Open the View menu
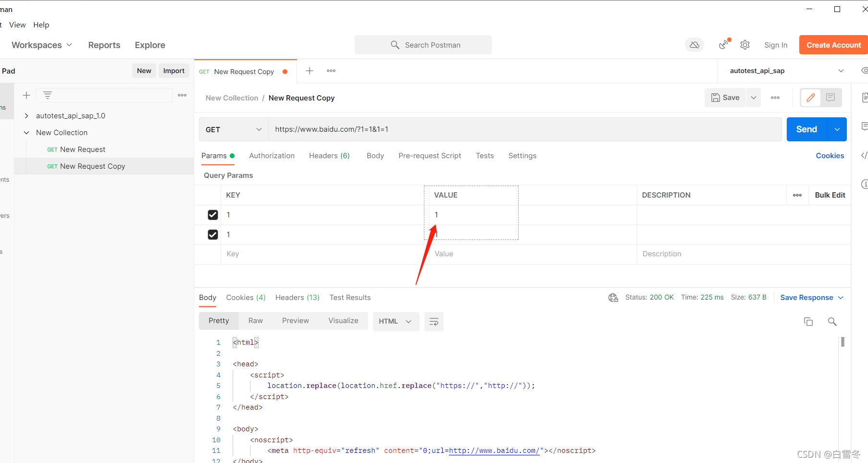This screenshot has width=868, height=463. coord(17,25)
